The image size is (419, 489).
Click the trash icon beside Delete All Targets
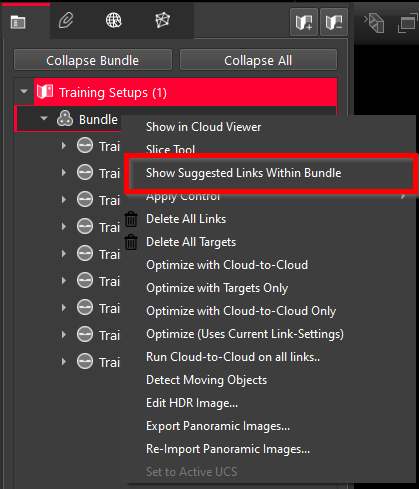pyautogui.click(x=131, y=242)
